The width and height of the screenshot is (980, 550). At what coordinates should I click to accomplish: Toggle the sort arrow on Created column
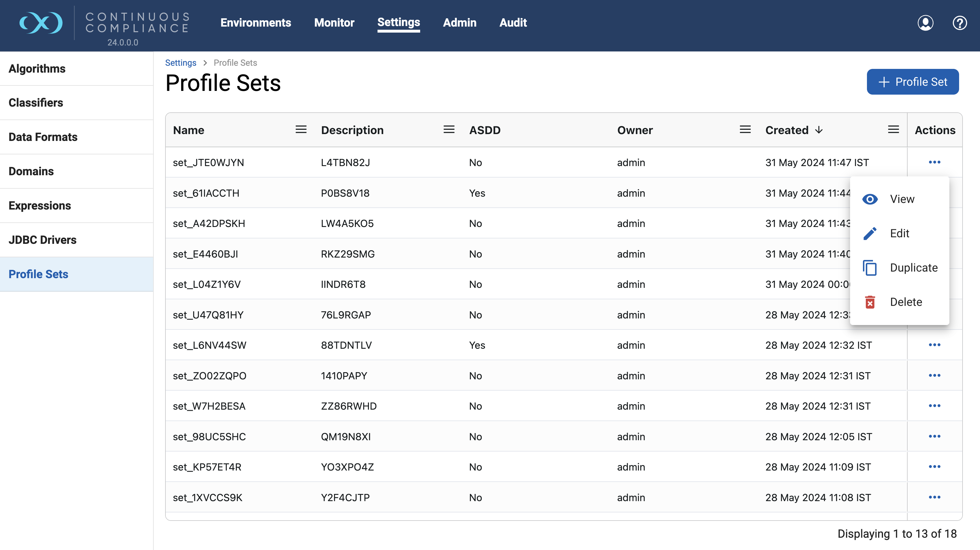pyautogui.click(x=819, y=129)
